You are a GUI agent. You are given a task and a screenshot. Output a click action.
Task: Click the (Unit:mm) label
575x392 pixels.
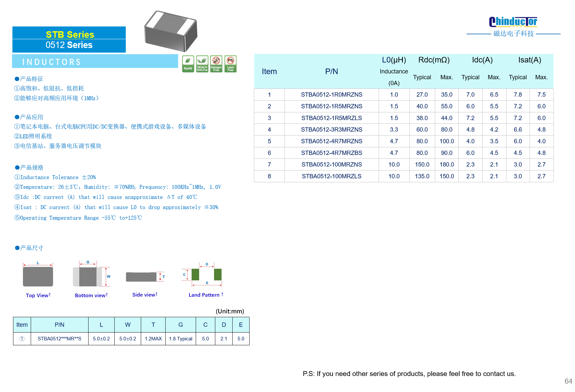pos(230,311)
